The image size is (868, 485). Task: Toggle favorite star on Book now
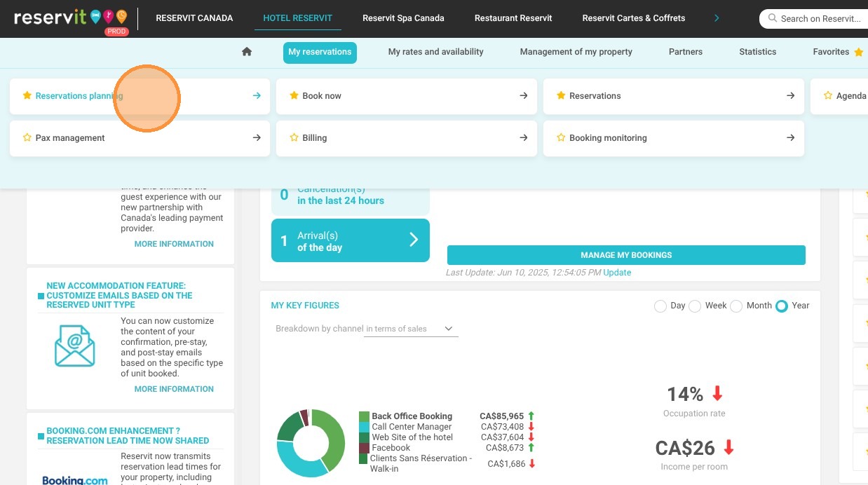click(x=294, y=96)
